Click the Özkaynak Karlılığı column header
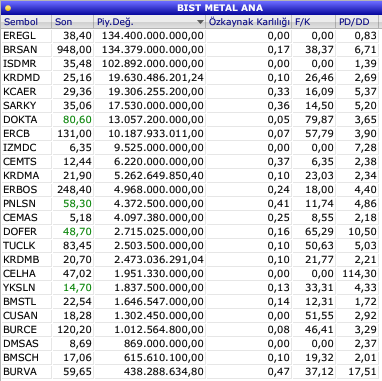382x381 pixels. [x=249, y=22]
